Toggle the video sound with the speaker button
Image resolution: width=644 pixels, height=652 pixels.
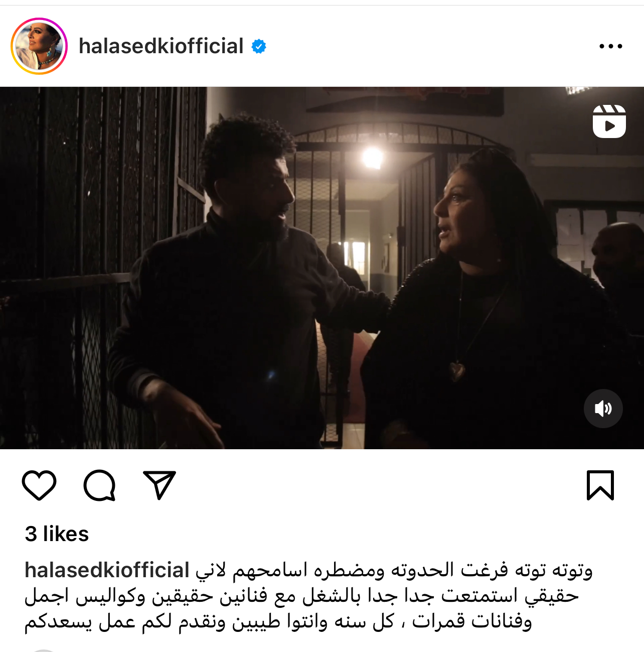[603, 409]
